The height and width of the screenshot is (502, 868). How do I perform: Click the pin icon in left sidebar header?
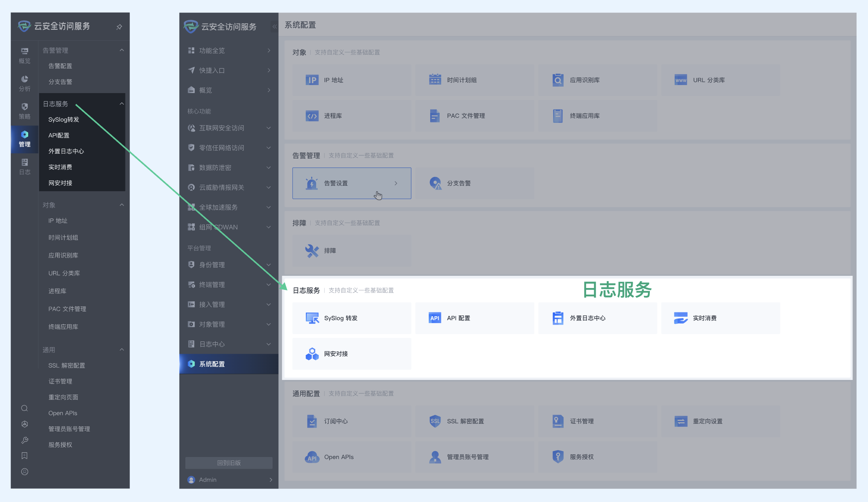tap(119, 27)
